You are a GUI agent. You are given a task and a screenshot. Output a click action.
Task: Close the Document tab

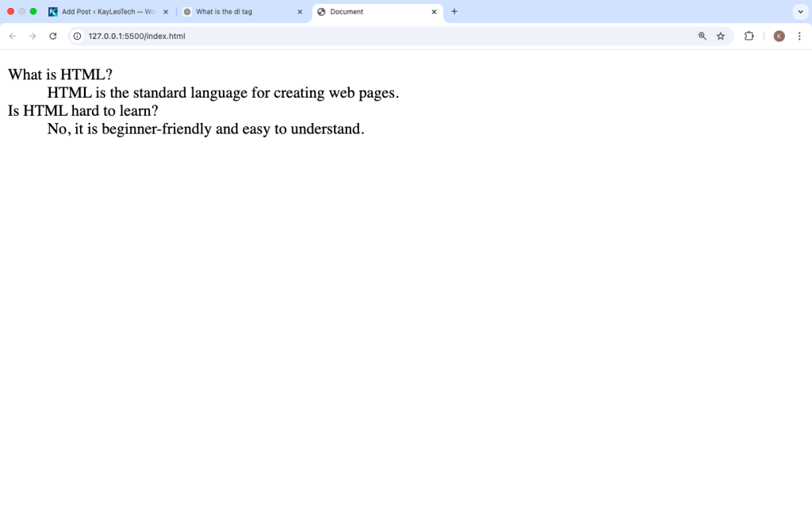pos(434,12)
